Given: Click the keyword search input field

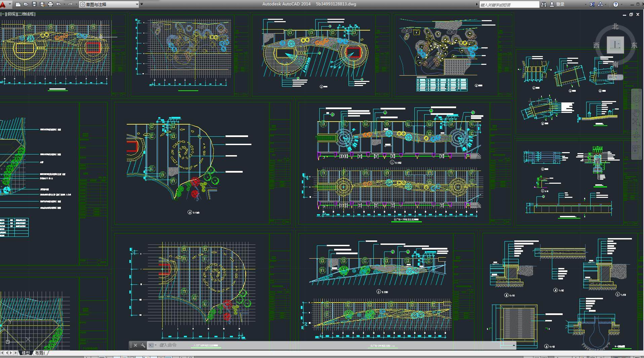Looking at the screenshot, I should coord(509,5).
